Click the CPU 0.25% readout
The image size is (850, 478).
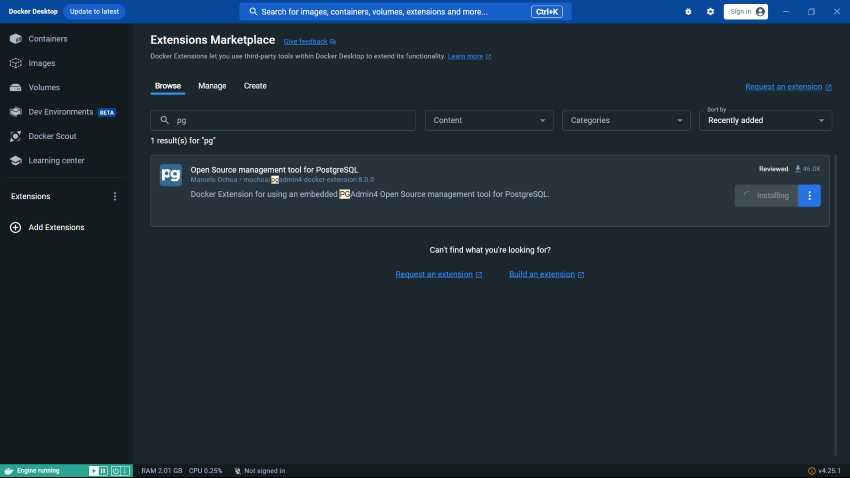[205, 471]
